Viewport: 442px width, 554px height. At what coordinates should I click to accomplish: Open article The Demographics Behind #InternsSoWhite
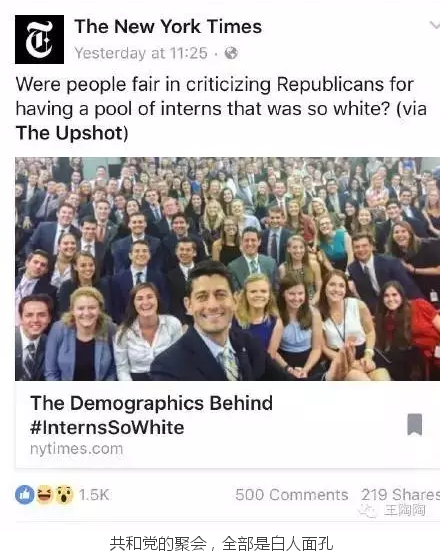point(151,415)
